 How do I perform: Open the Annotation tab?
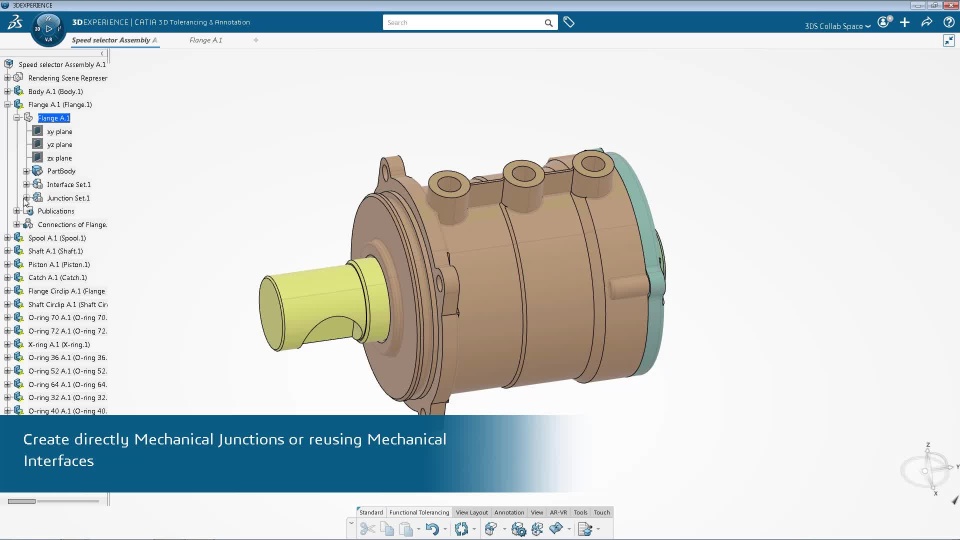(509, 512)
